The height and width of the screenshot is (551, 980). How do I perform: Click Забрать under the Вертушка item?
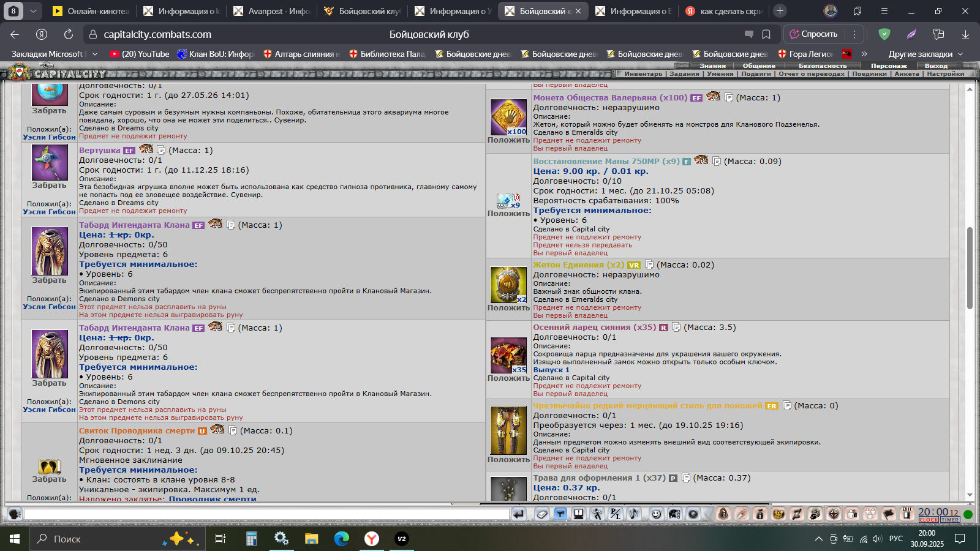(x=49, y=186)
